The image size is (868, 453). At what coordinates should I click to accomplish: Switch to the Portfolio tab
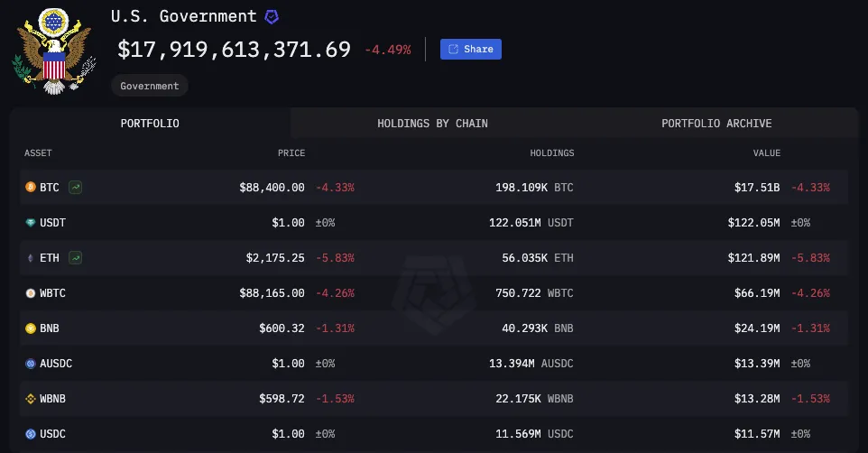(150, 124)
